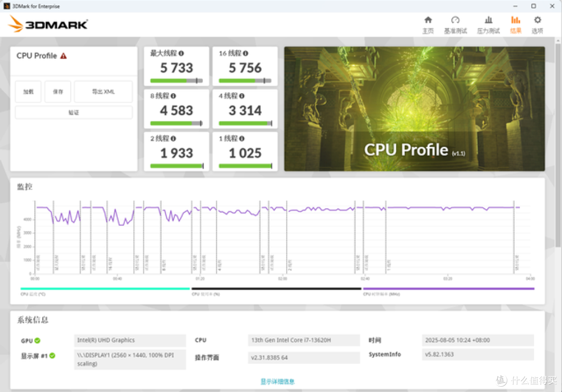Click info icon next to 16 线程
Image resolution: width=562 pixels, height=392 pixels.
point(246,54)
